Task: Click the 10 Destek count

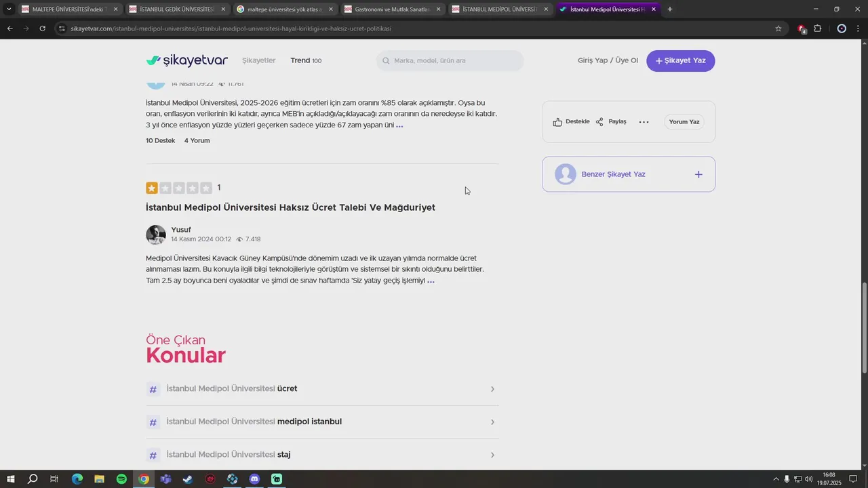Action: [160, 140]
